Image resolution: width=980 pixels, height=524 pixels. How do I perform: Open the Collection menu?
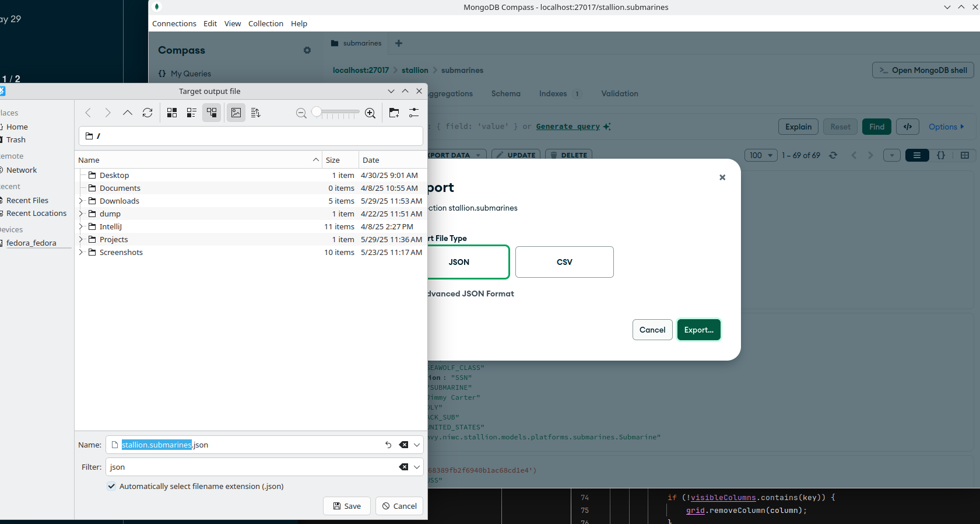click(265, 23)
